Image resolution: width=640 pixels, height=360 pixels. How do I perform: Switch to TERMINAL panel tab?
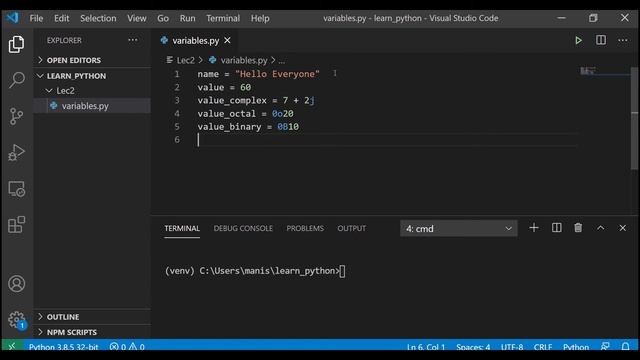(x=182, y=229)
